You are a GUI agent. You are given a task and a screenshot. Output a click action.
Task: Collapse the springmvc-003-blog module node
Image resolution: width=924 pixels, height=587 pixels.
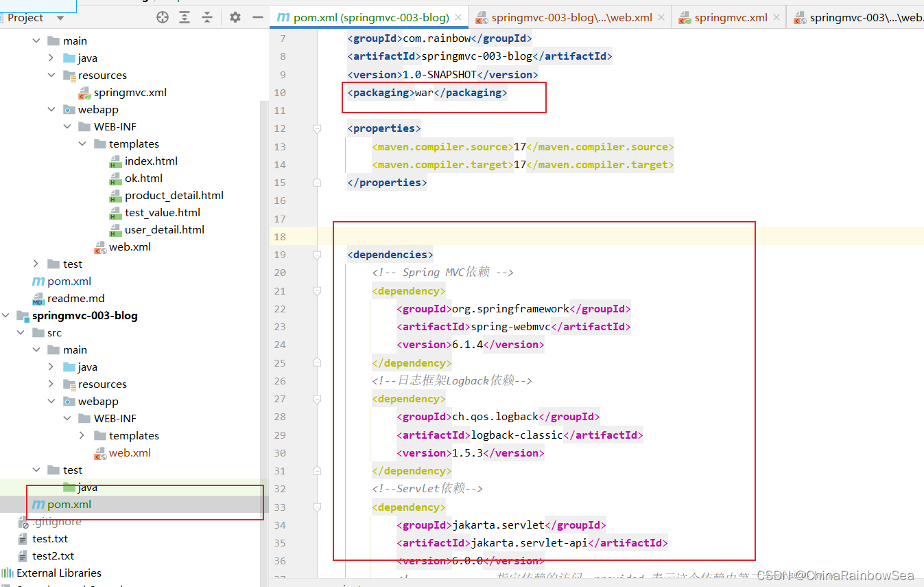pos(6,316)
